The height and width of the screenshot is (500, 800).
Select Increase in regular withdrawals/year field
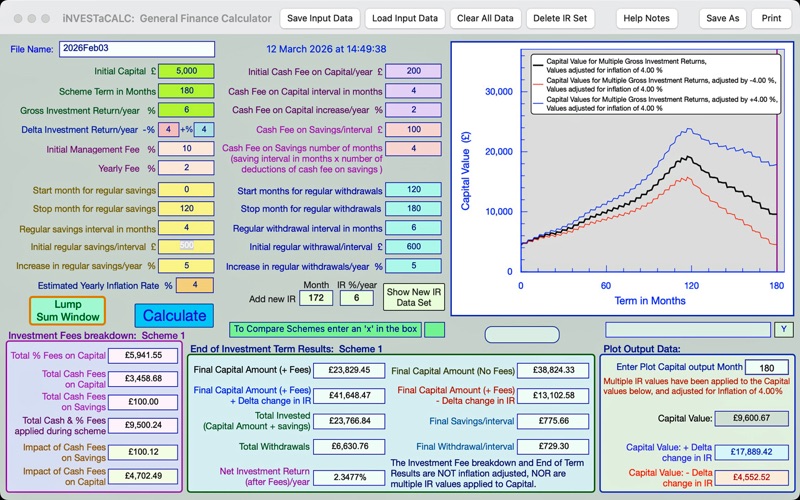[413, 266]
